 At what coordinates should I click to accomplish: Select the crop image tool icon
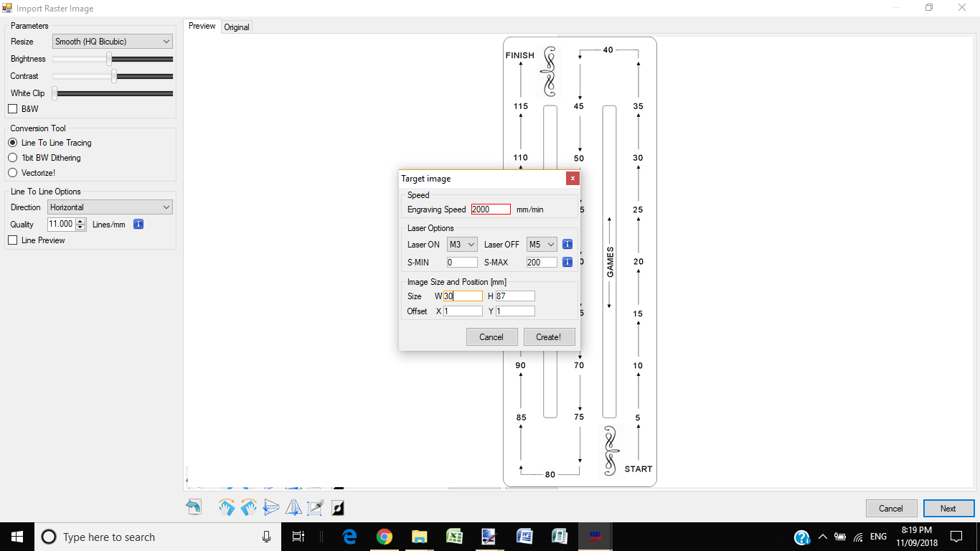pyautogui.click(x=316, y=507)
